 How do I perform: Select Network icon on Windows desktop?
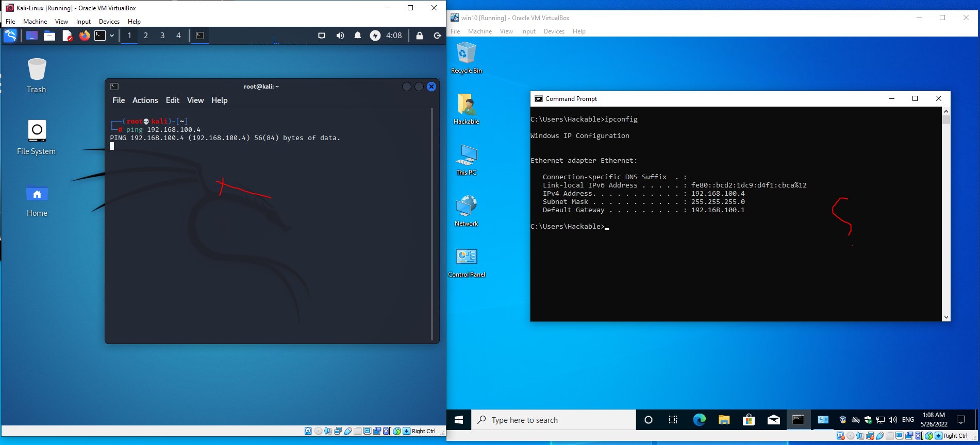(467, 211)
